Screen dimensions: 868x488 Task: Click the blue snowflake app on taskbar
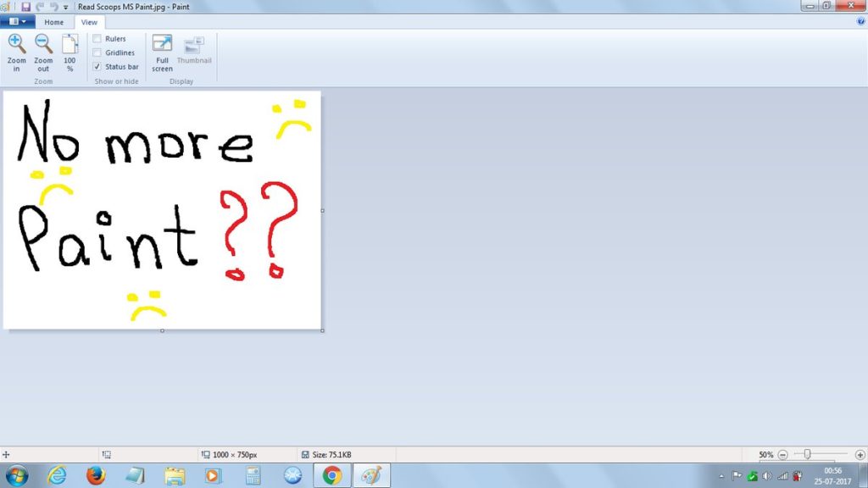[292, 475]
